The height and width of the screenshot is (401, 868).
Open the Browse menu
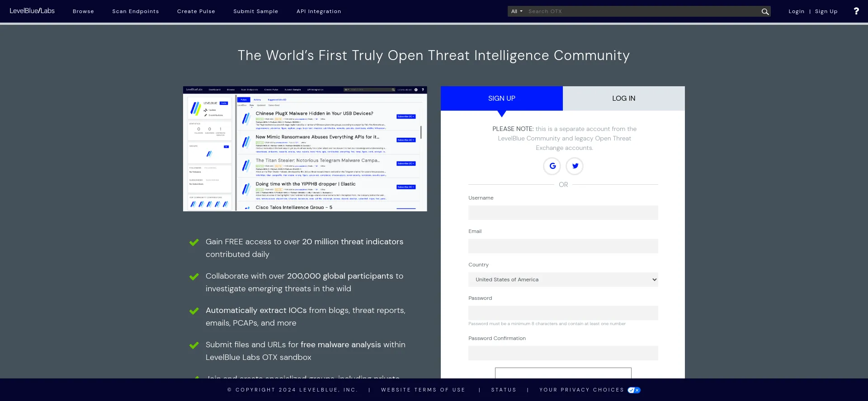tap(83, 11)
